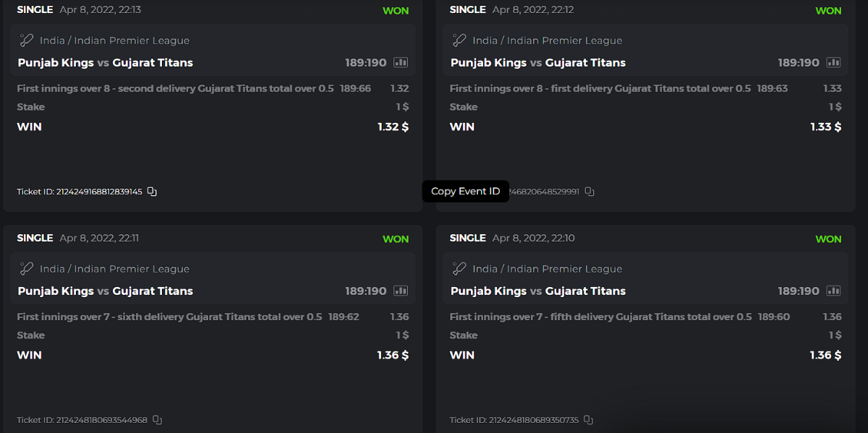Click the WON status on the 22:10 bet

pyautogui.click(x=828, y=239)
